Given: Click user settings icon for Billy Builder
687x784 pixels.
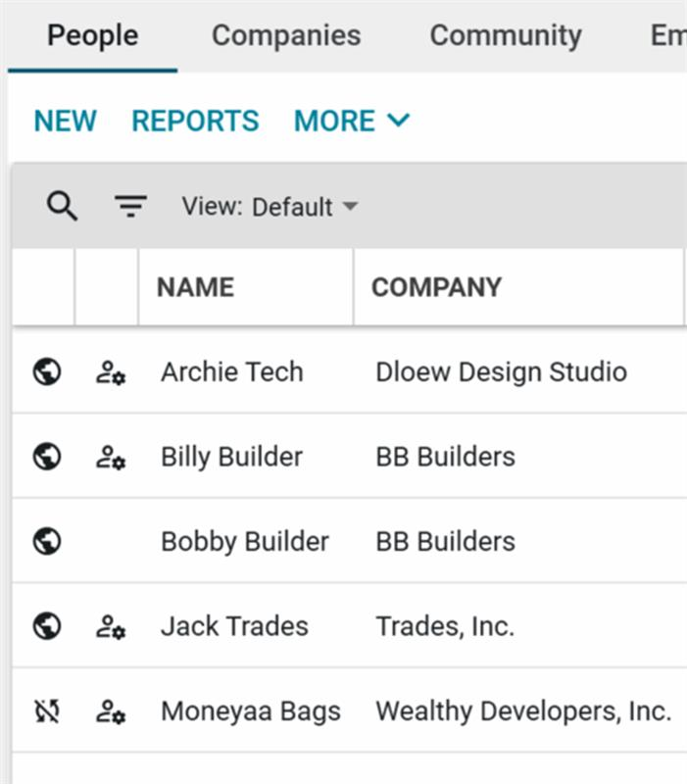Looking at the screenshot, I should (110, 457).
